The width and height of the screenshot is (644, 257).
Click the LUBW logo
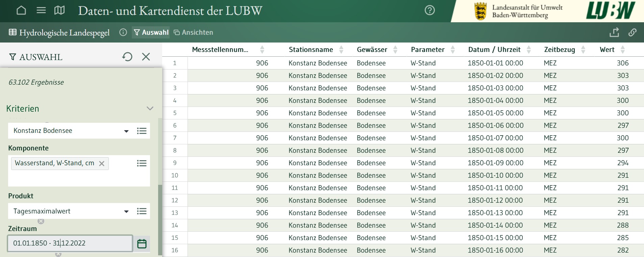point(611,10)
